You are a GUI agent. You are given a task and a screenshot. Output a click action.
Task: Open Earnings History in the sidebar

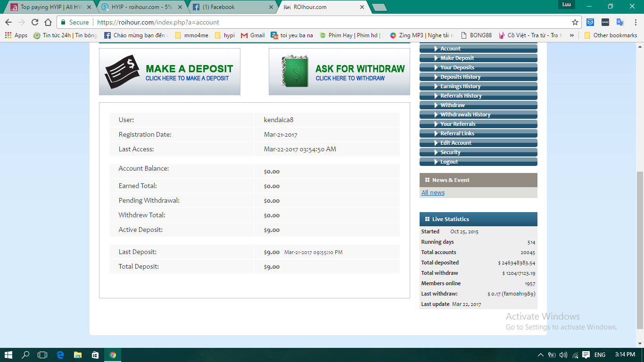click(479, 86)
